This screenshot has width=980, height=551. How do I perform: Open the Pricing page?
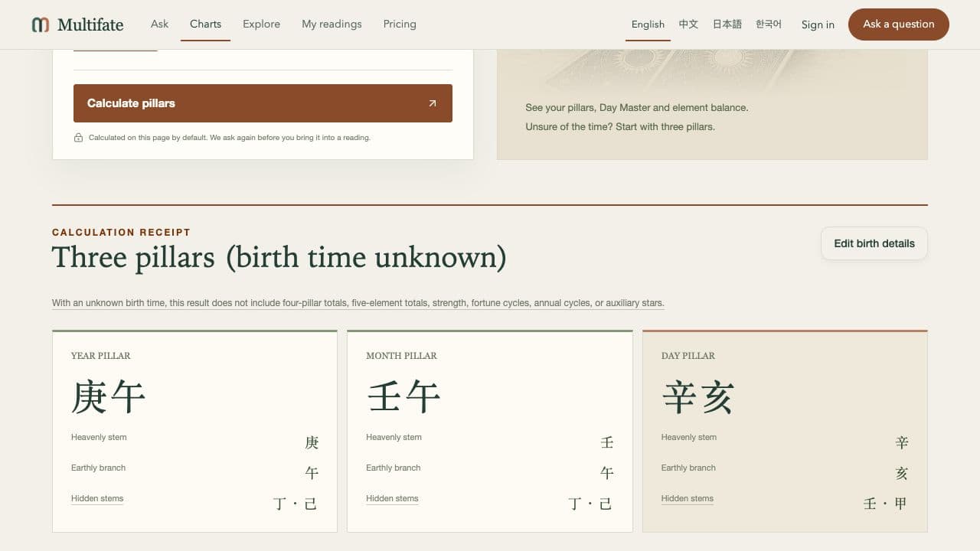point(400,24)
